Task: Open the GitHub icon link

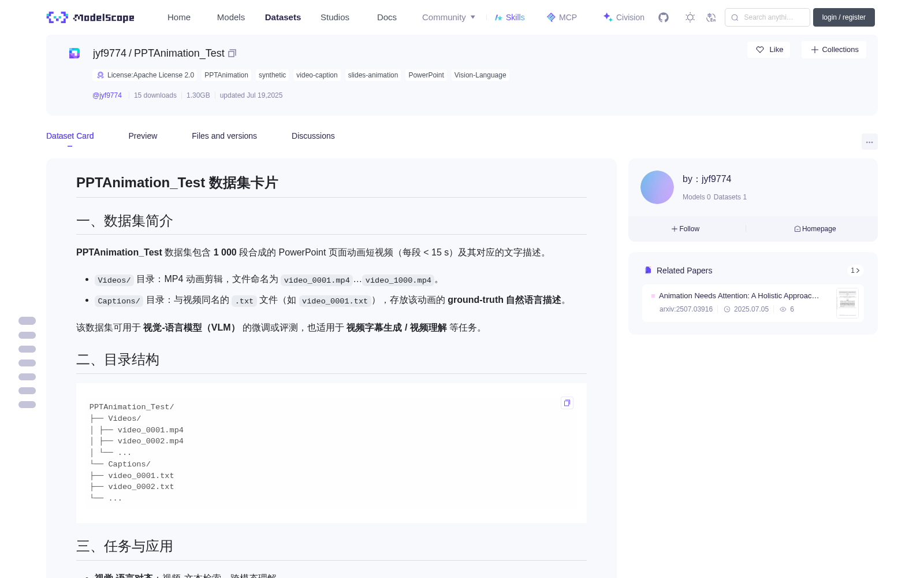Action: click(664, 17)
